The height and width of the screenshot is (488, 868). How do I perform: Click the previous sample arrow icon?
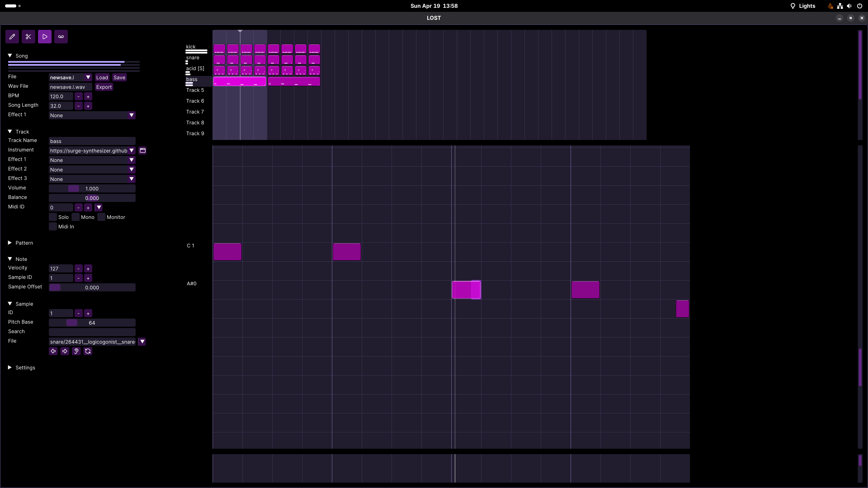click(x=53, y=351)
